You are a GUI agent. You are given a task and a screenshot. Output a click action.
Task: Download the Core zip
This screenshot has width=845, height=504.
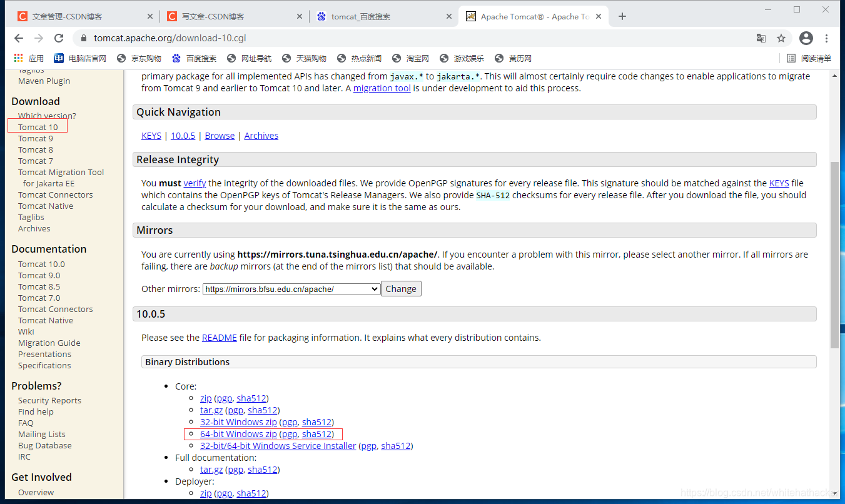(206, 398)
